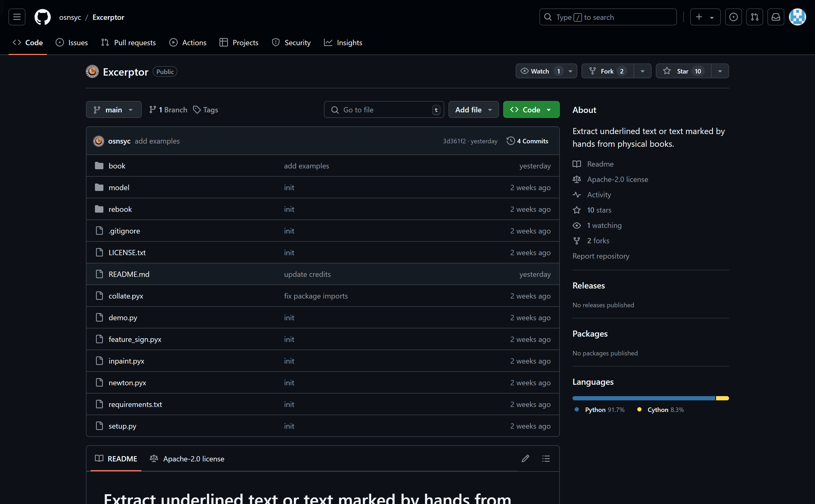The image size is (815, 504).
Task: Click the rebook folder icon
Action: point(99,209)
